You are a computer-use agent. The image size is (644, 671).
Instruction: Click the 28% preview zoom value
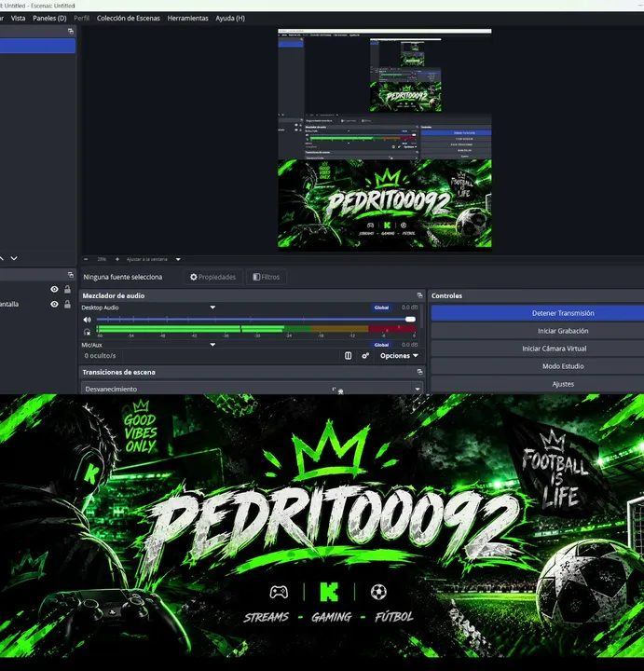[102, 259]
